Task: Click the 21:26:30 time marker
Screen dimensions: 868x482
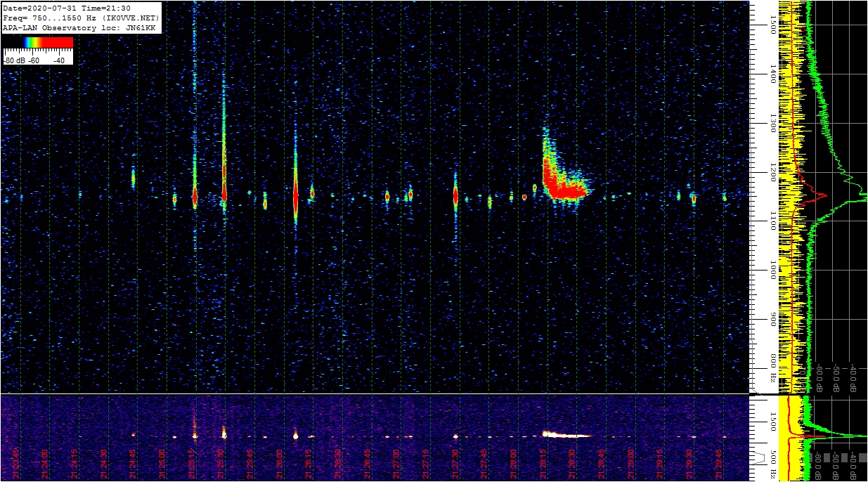Action: click(x=339, y=464)
